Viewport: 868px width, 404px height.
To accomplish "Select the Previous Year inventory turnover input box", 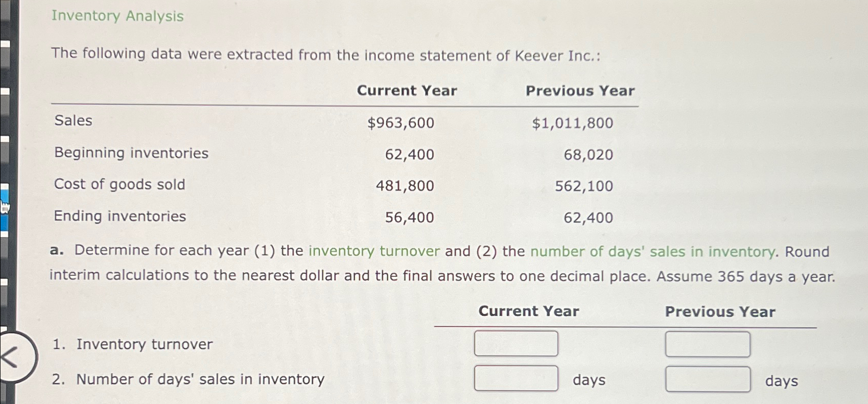I will 708,343.
